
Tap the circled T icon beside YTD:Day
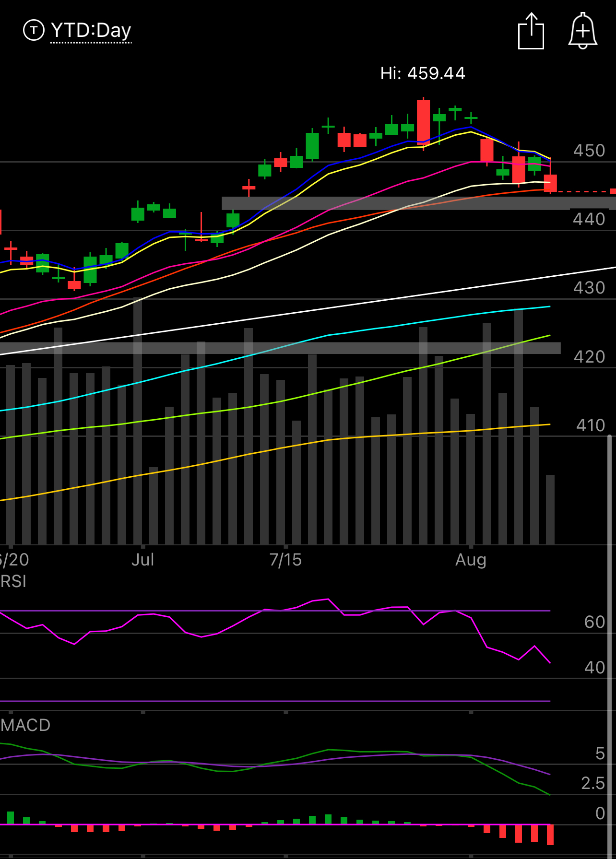click(x=34, y=30)
